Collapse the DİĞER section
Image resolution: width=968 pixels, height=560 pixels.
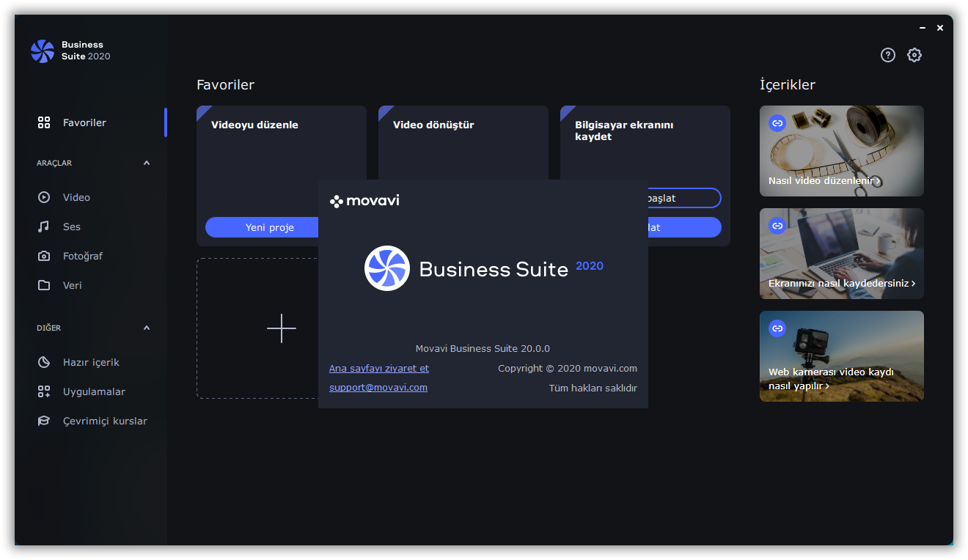147,328
